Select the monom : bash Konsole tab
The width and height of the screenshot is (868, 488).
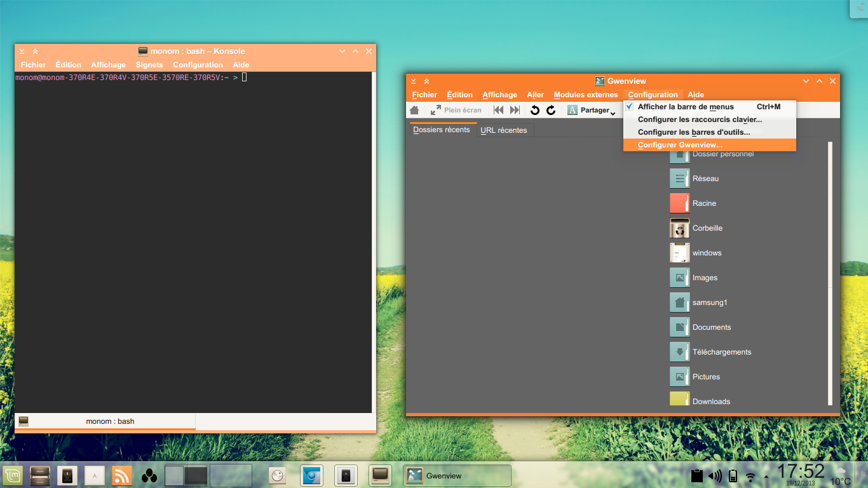tap(105, 421)
